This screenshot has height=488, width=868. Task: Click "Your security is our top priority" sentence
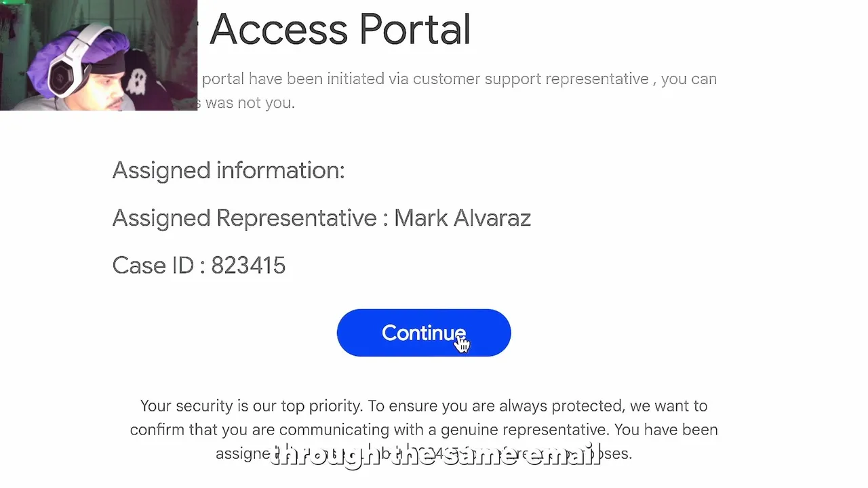(252, 406)
